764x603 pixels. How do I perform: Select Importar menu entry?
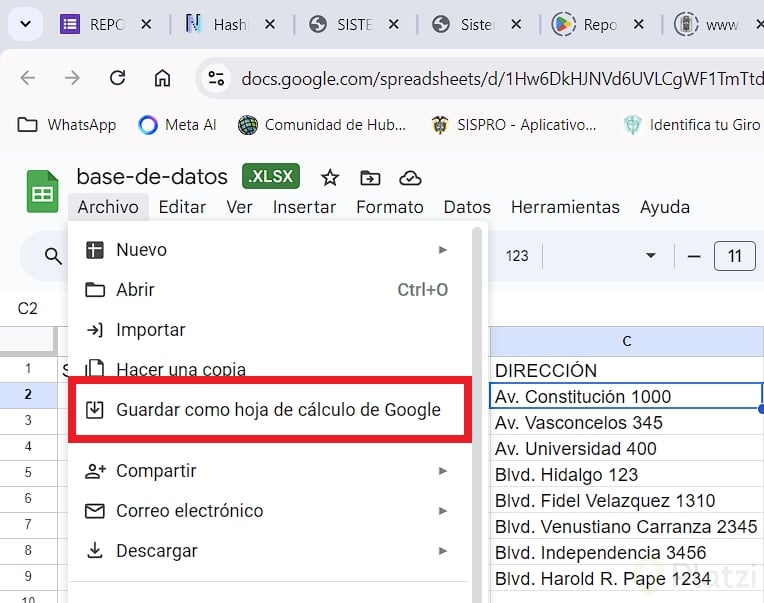click(269, 330)
